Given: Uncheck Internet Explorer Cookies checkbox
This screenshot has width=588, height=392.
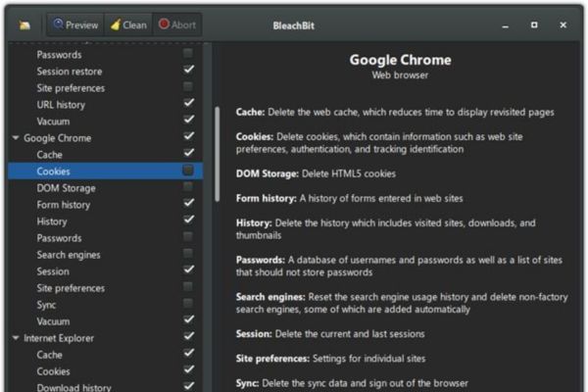Looking at the screenshot, I should [188, 369].
